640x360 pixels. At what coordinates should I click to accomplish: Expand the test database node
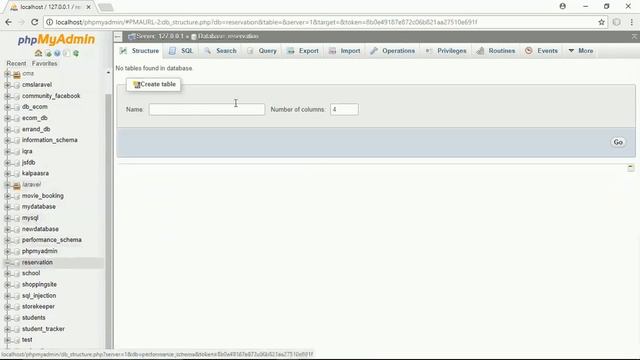click(7, 340)
